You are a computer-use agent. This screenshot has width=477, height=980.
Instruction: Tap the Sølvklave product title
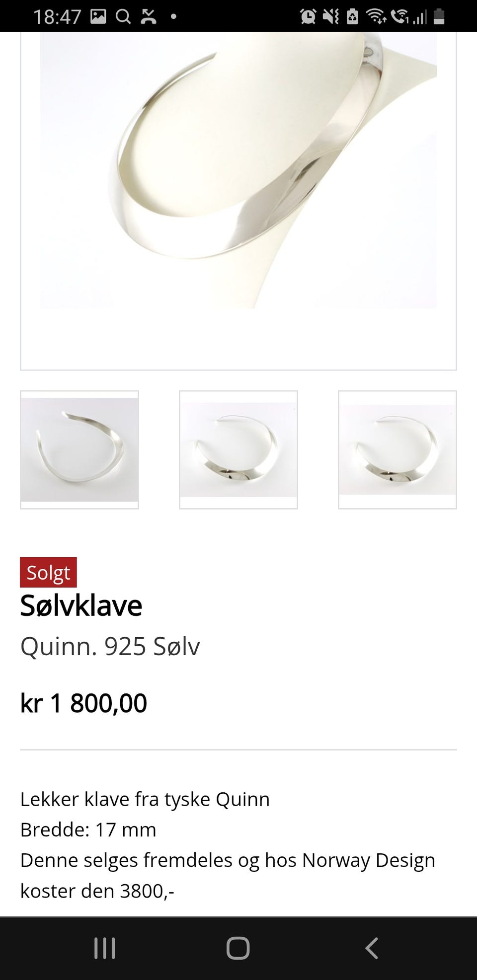click(x=81, y=605)
